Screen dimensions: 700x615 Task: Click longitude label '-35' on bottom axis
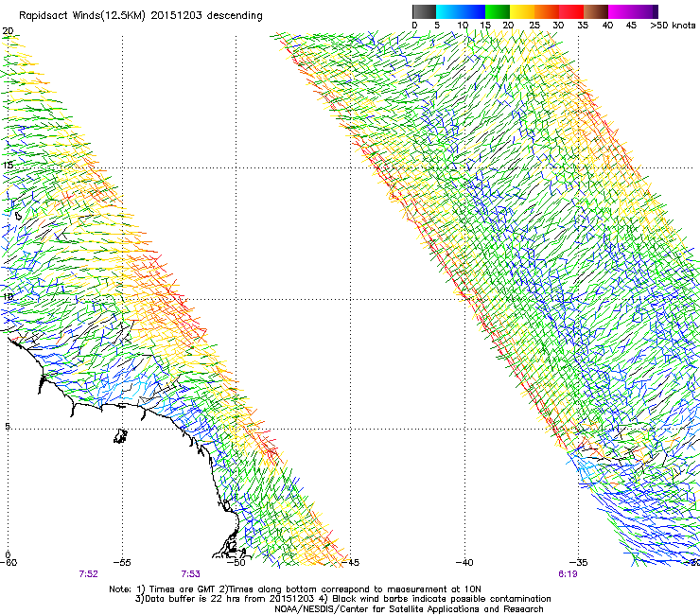tap(579, 563)
